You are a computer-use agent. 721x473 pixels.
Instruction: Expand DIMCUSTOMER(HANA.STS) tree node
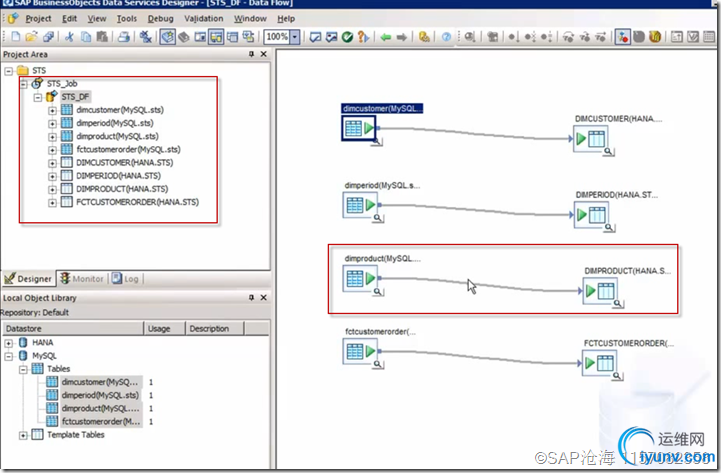(x=52, y=163)
